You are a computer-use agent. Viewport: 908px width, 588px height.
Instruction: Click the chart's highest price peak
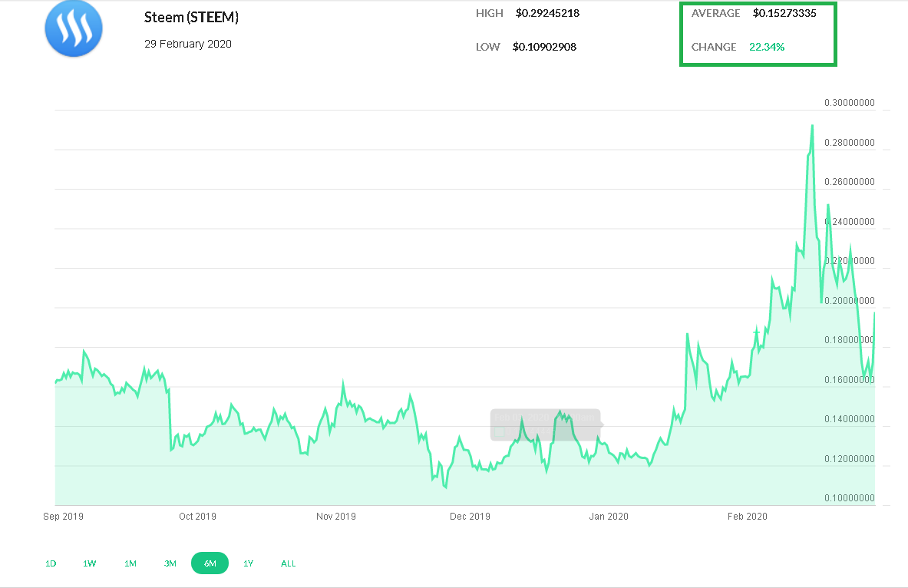[812, 126]
